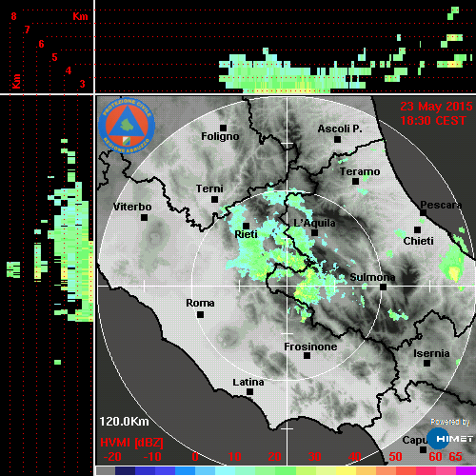Click the Foligno label
The height and width of the screenshot is (476, 476).
[x=220, y=136]
